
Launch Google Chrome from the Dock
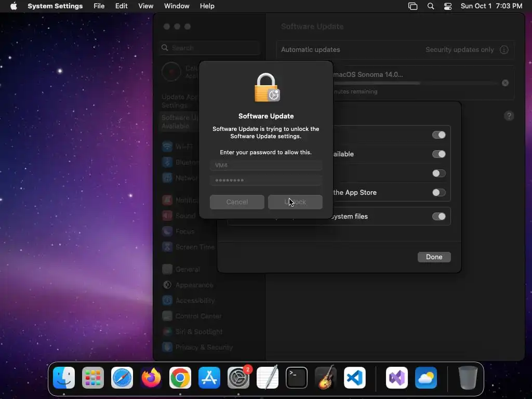[180, 378]
